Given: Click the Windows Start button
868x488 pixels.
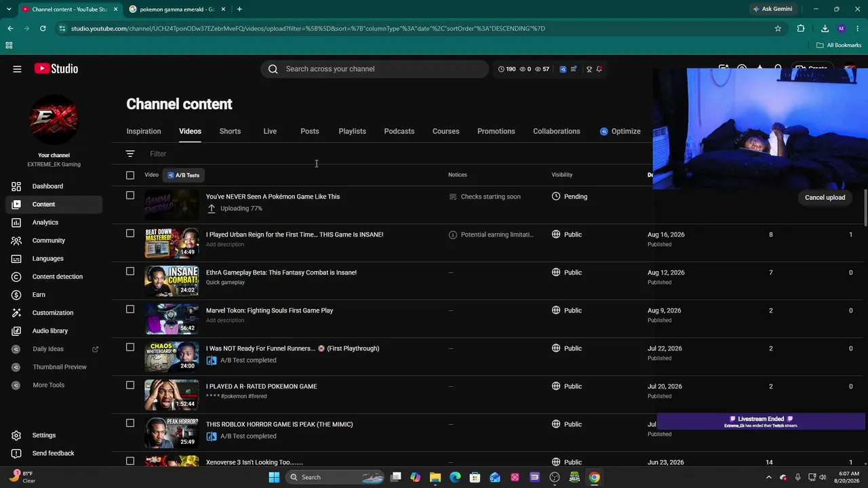Looking at the screenshot, I should click(x=274, y=477).
